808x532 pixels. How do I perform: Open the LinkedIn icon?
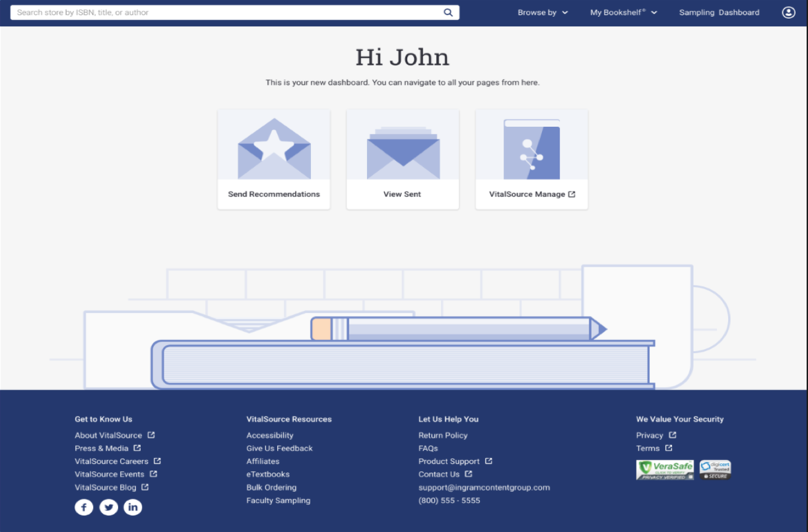tap(133, 507)
